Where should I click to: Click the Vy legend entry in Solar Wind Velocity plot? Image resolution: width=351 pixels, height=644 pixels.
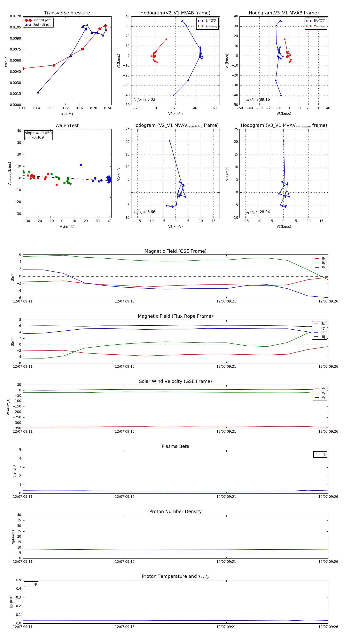tap(320, 393)
